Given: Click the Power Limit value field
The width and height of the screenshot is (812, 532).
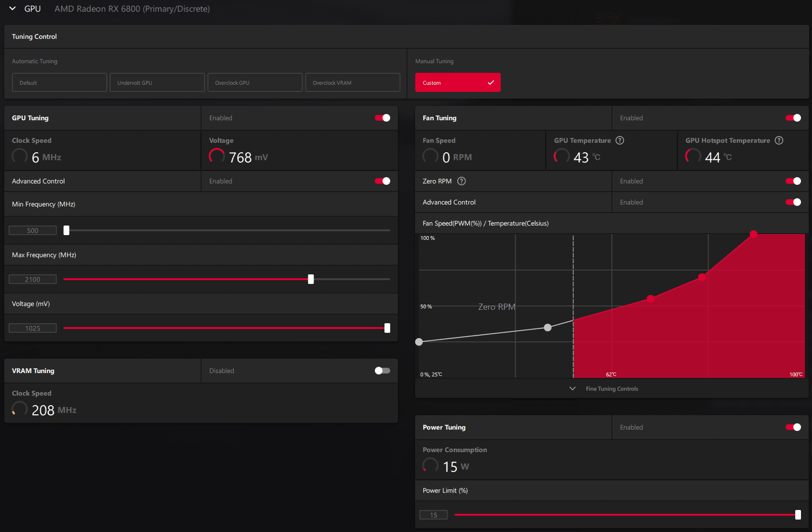Looking at the screenshot, I should point(433,515).
